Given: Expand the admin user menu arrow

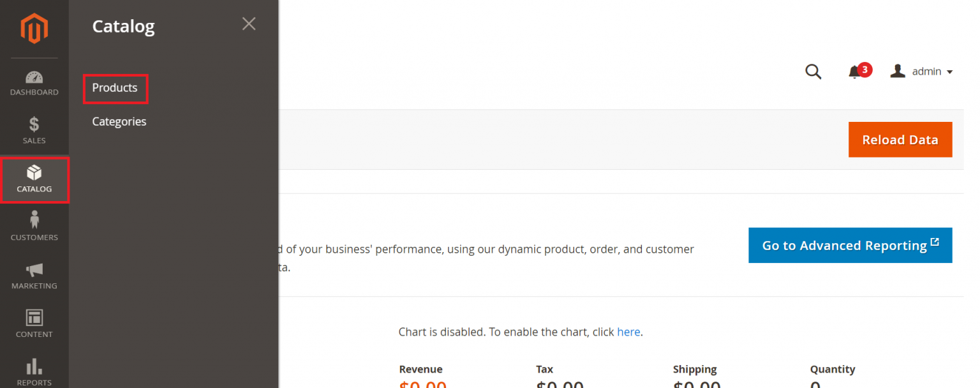Looking at the screenshot, I should (x=950, y=71).
